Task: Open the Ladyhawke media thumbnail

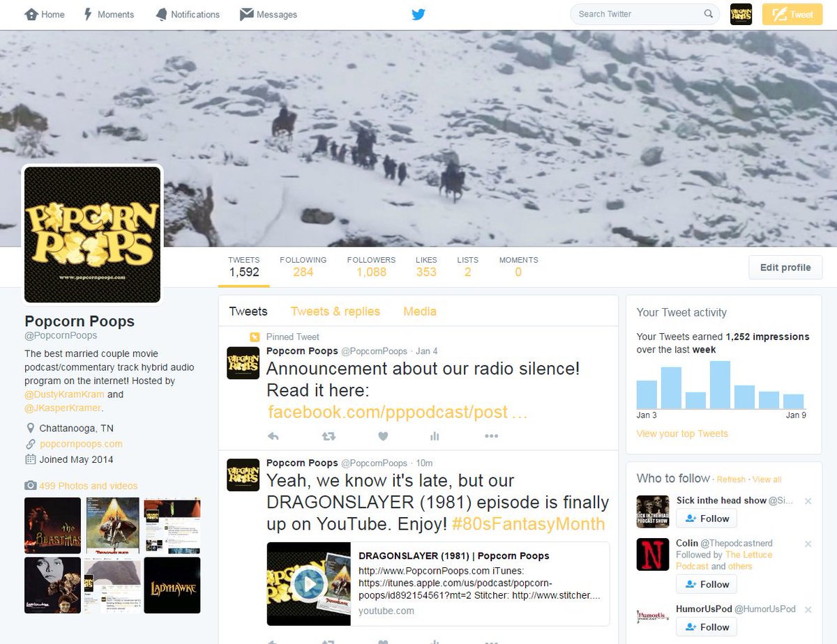Action: point(172,585)
